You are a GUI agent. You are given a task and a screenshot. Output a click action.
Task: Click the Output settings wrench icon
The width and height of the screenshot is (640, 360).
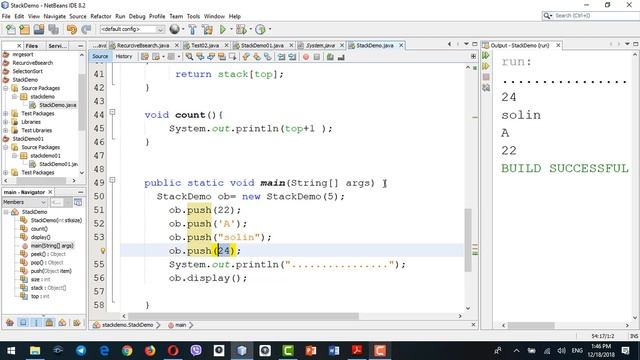click(486, 88)
